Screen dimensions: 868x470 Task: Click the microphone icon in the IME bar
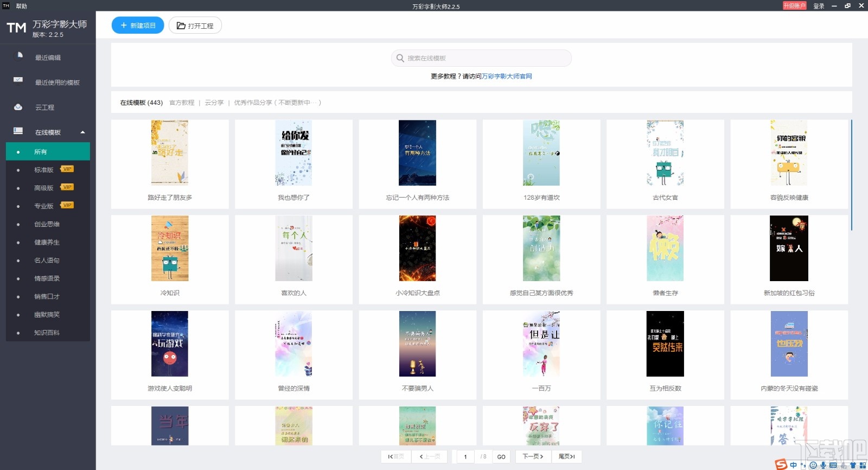(x=823, y=465)
